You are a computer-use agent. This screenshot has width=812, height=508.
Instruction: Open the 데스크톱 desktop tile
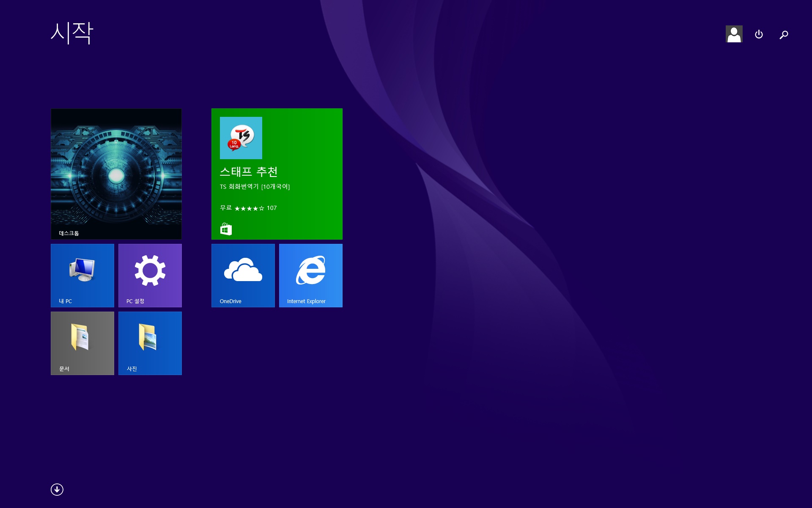coord(116,174)
